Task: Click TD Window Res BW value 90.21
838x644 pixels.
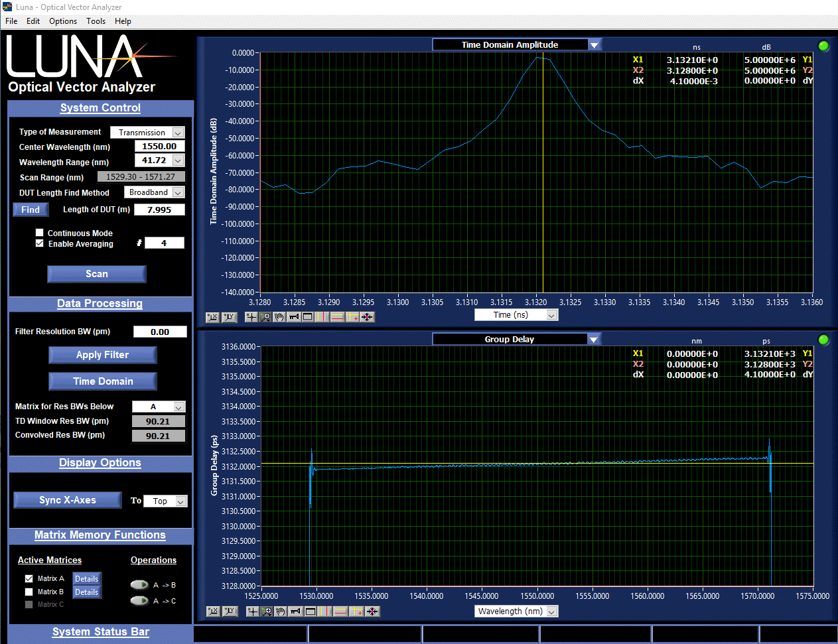Action: (x=158, y=421)
